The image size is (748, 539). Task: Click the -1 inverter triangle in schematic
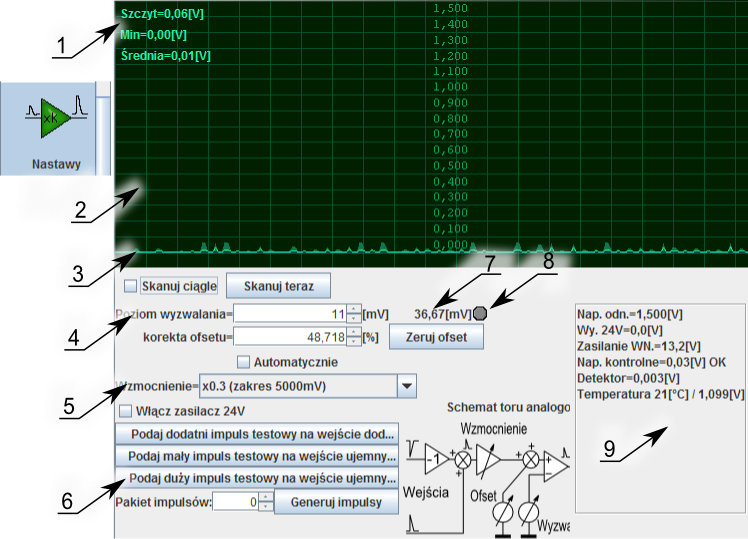click(435, 462)
